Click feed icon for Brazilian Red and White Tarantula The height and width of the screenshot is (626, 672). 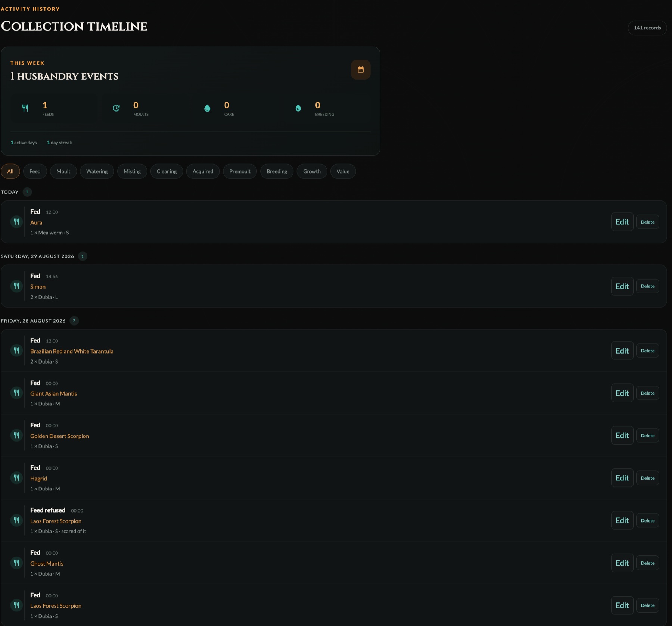(x=16, y=351)
